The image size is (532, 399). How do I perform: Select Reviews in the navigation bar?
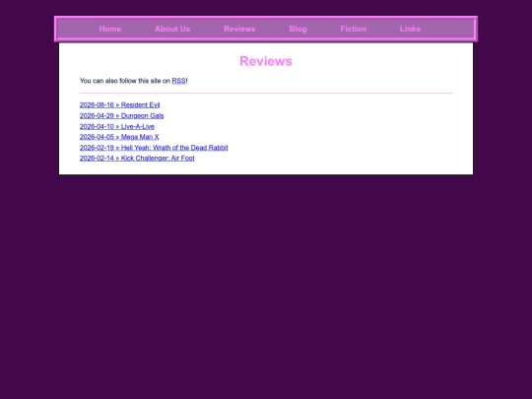click(239, 29)
